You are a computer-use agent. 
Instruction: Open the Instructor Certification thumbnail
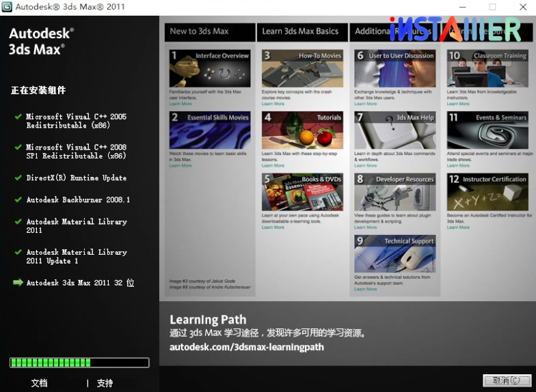(487, 192)
